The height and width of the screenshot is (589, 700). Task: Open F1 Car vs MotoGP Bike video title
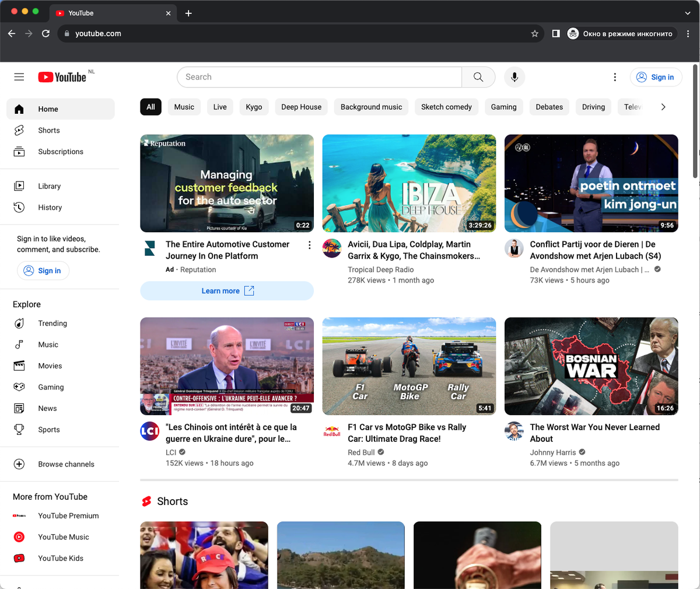(407, 433)
